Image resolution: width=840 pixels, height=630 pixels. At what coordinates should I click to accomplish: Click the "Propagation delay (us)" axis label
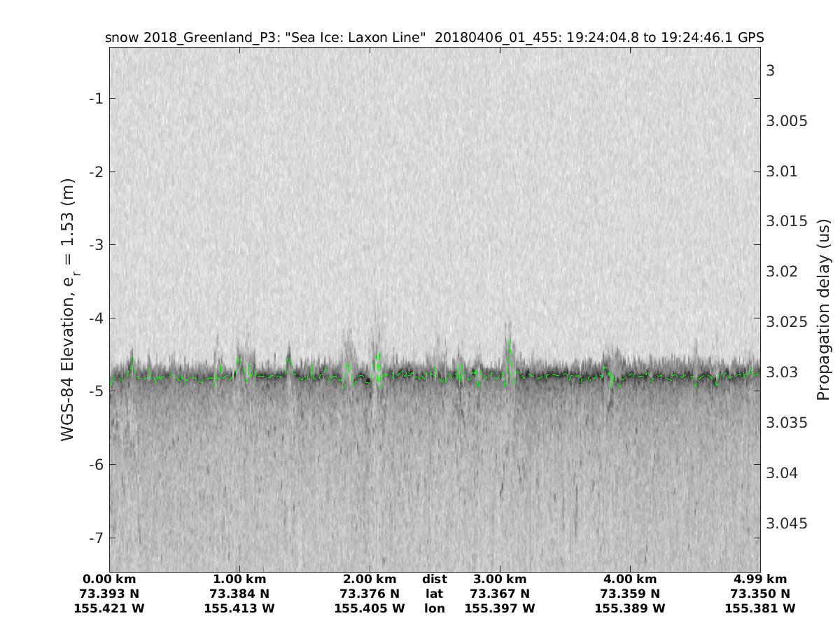click(x=823, y=309)
